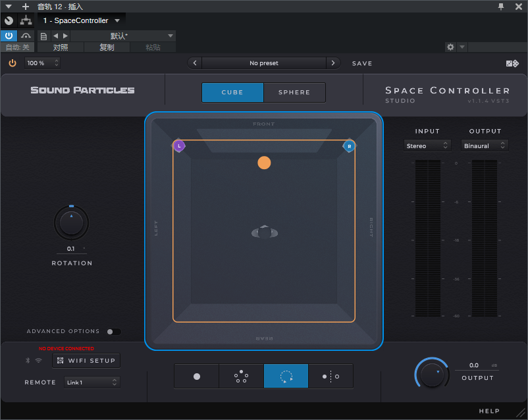The image size is (528, 420).
Task: Click the purple L channel marker
Action: click(x=179, y=146)
